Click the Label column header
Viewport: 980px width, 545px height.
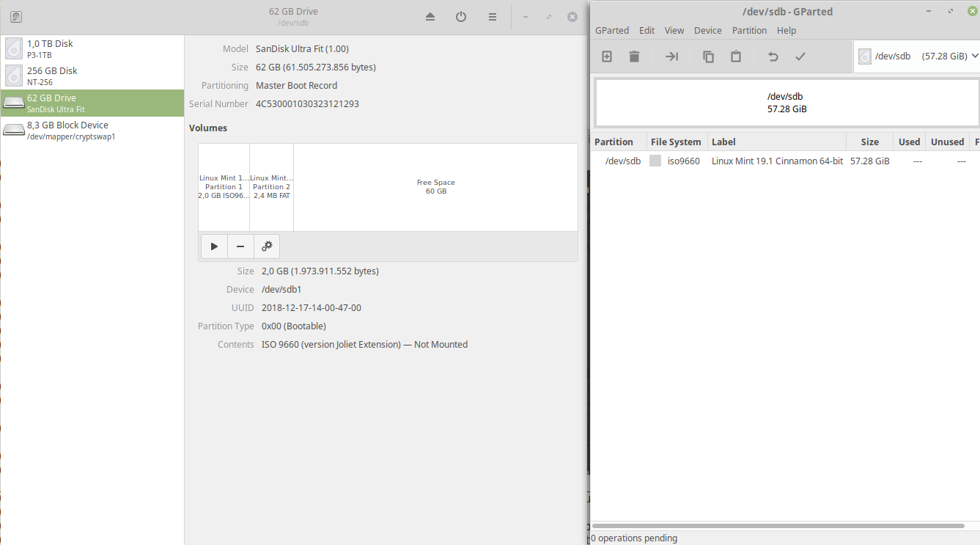pyautogui.click(x=777, y=142)
